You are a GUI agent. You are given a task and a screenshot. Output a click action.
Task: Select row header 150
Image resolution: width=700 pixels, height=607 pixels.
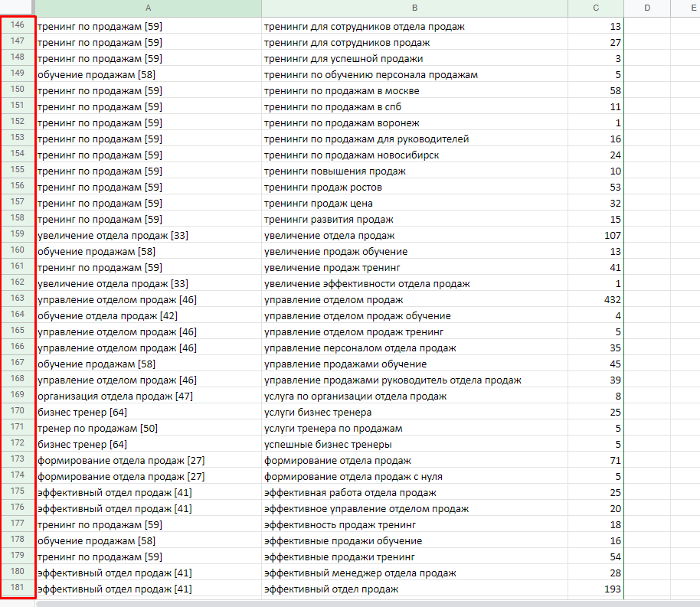pos(18,90)
